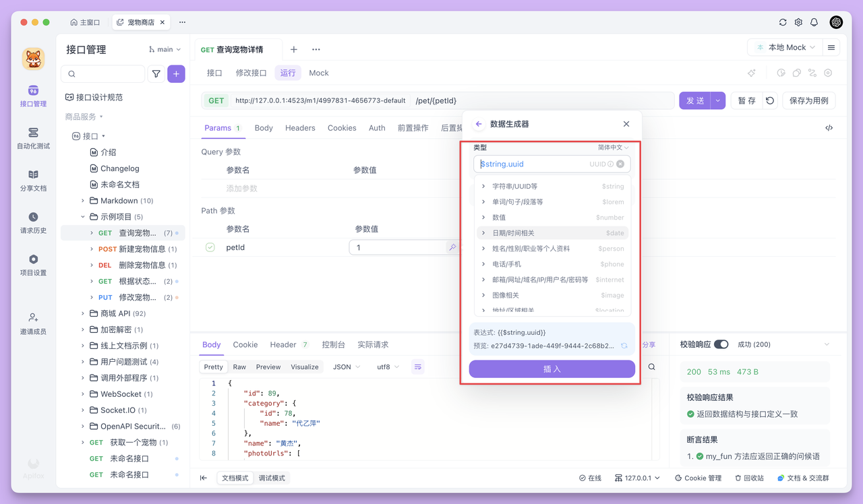Open more options ellipsis next to tab plus
The height and width of the screenshot is (504, 863).
[316, 49]
